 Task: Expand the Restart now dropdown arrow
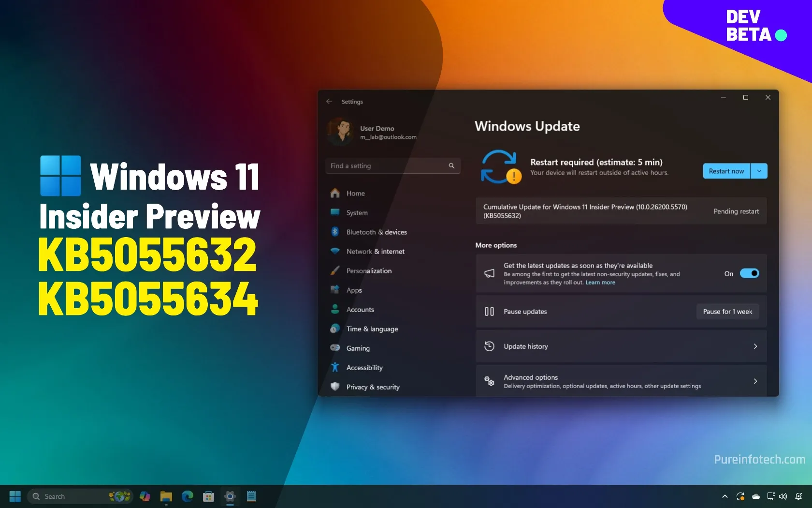tap(759, 171)
